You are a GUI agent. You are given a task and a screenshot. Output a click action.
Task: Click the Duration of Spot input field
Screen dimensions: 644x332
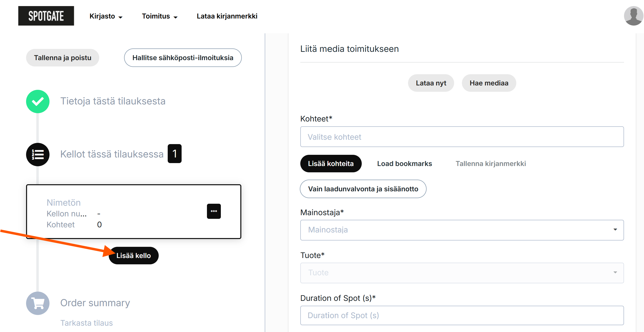tap(462, 315)
